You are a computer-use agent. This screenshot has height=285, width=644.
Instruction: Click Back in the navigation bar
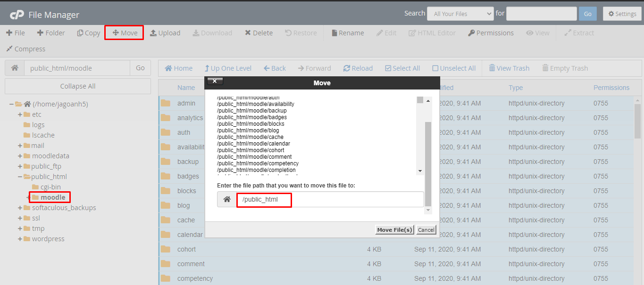pyautogui.click(x=275, y=68)
